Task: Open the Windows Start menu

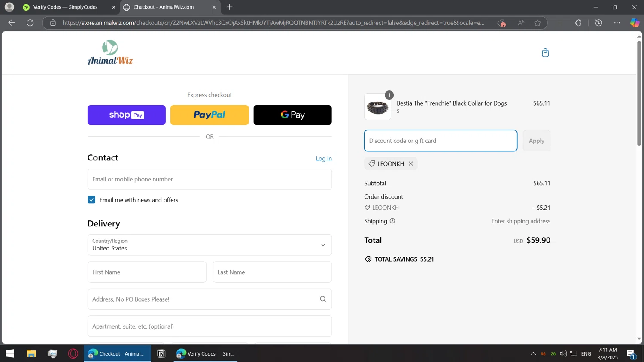Action: click(x=10, y=353)
